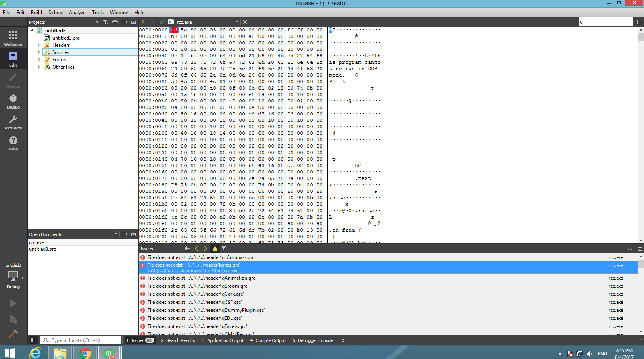Open the Issues output tab
Screen dimensions: 644x359
(x=140, y=340)
